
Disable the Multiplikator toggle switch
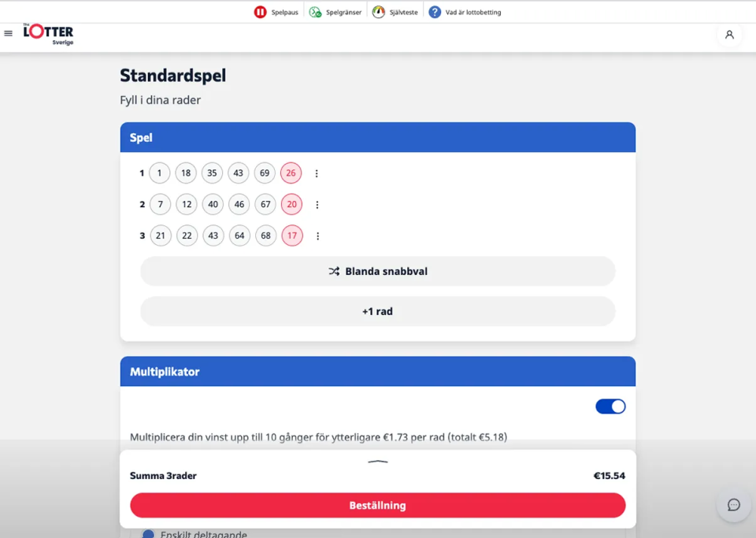pos(610,406)
